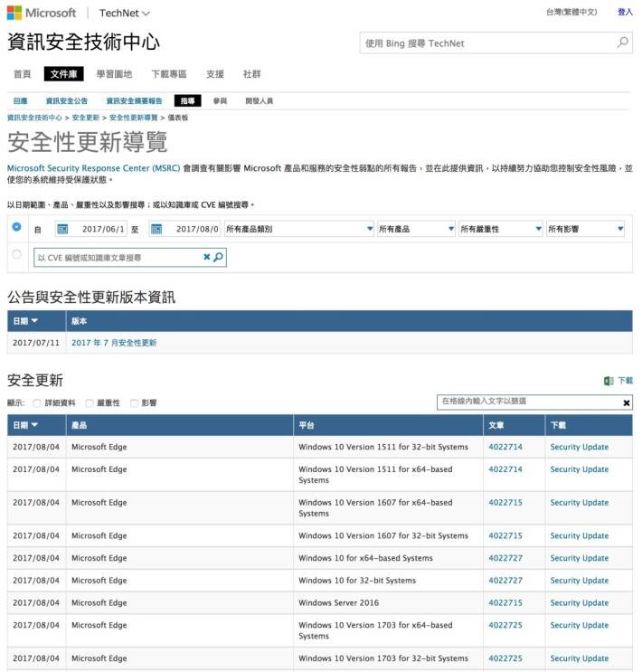This screenshot has height=672, width=642.
Task: Click the Excel download icon
Action: point(609,381)
